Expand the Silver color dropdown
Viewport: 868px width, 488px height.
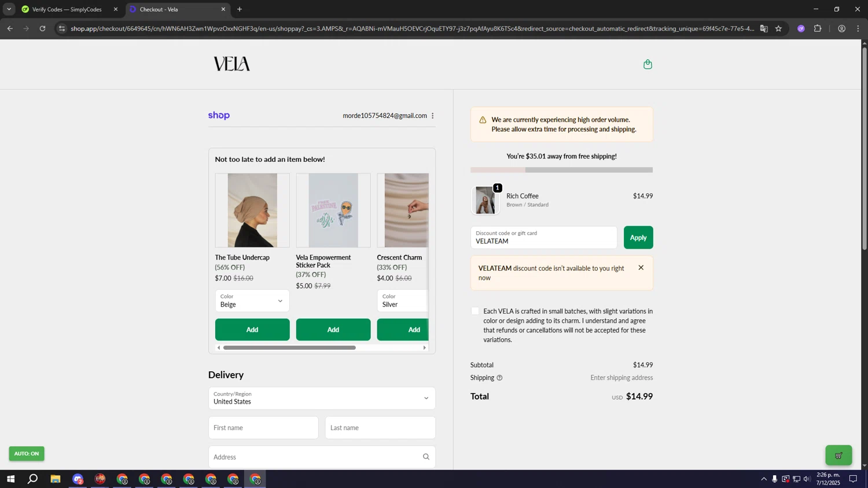click(x=403, y=301)
